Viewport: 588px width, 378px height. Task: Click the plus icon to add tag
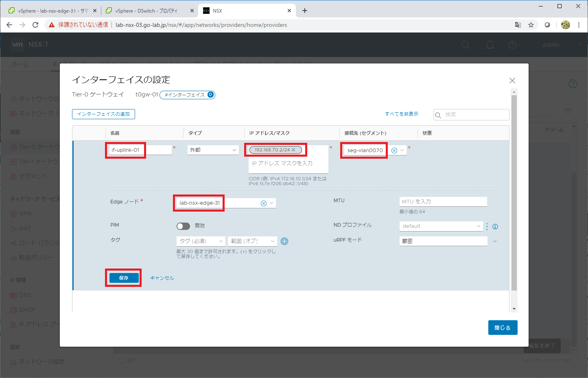click(284, 241)
